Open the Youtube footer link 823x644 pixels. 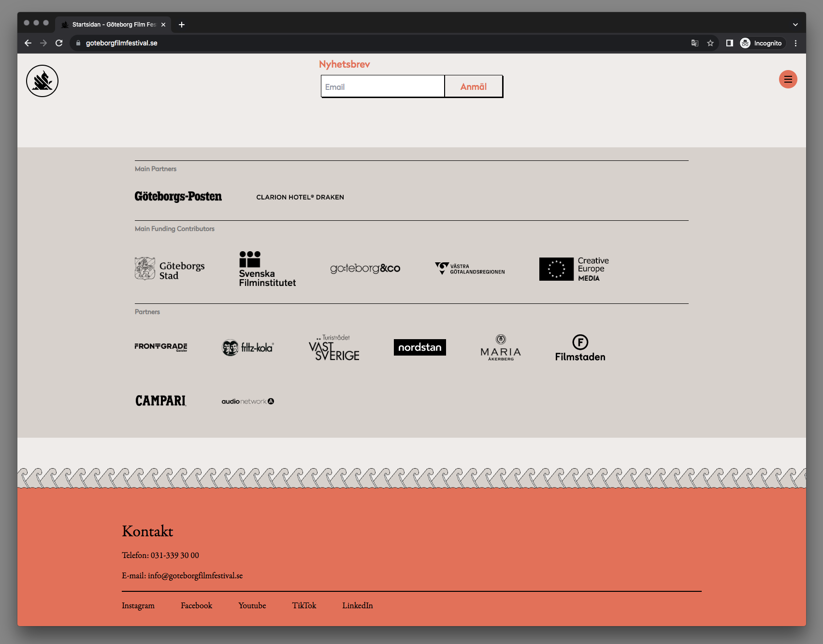252,605
